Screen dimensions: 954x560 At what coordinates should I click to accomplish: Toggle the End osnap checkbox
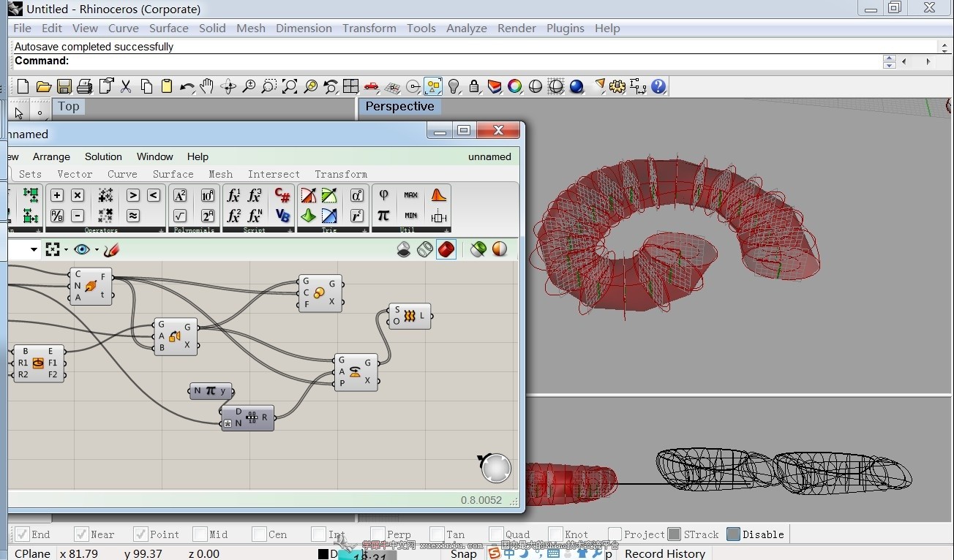point(23,534)
